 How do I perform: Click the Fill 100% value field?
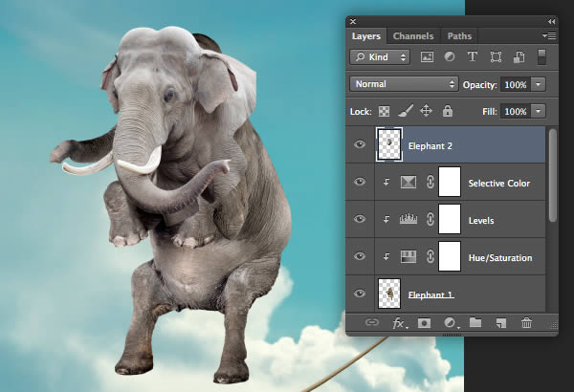(516, 111)
